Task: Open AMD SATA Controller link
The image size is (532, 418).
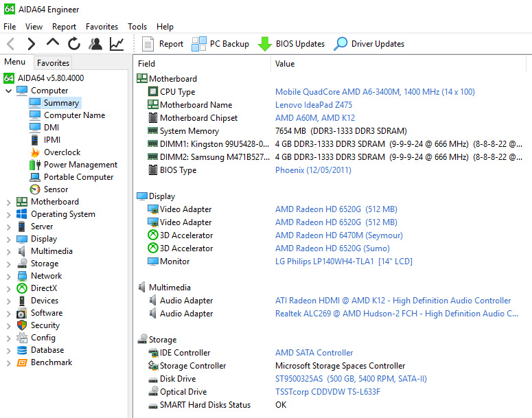Action: [314, 353]
